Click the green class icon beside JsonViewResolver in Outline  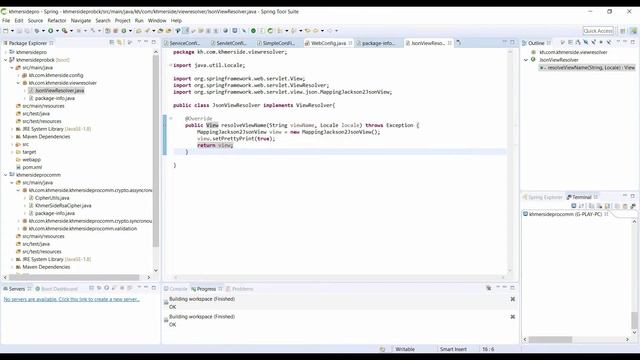pos(533,60)
